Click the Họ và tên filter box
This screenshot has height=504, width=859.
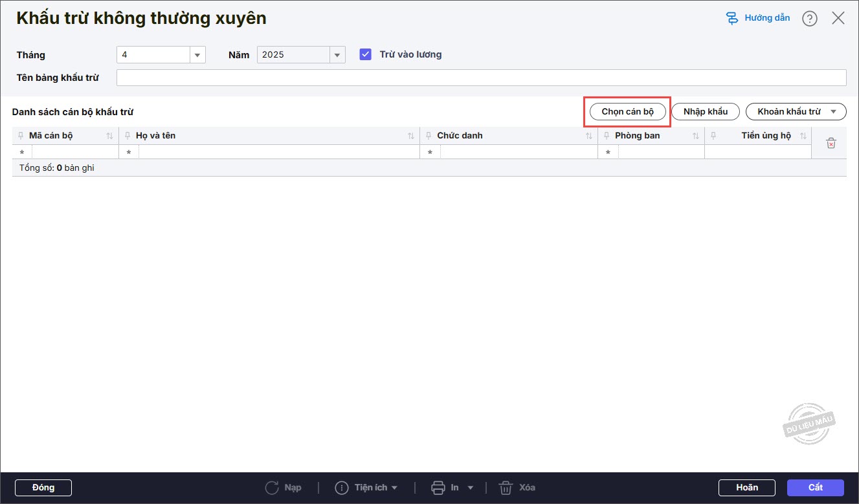(278, 152)
